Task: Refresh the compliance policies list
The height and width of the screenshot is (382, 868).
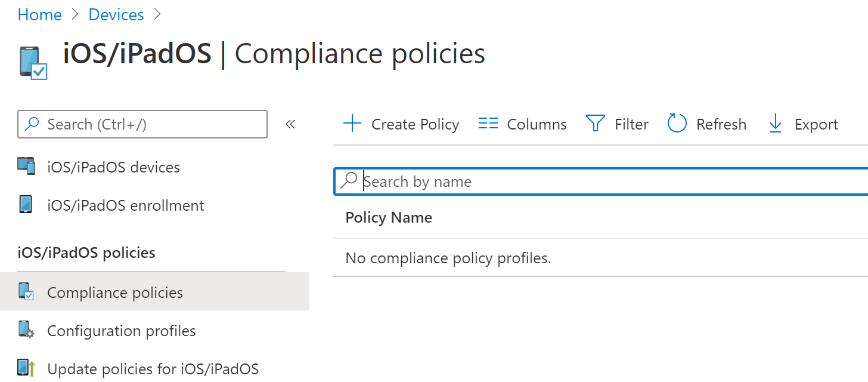Action: (707, 124)
